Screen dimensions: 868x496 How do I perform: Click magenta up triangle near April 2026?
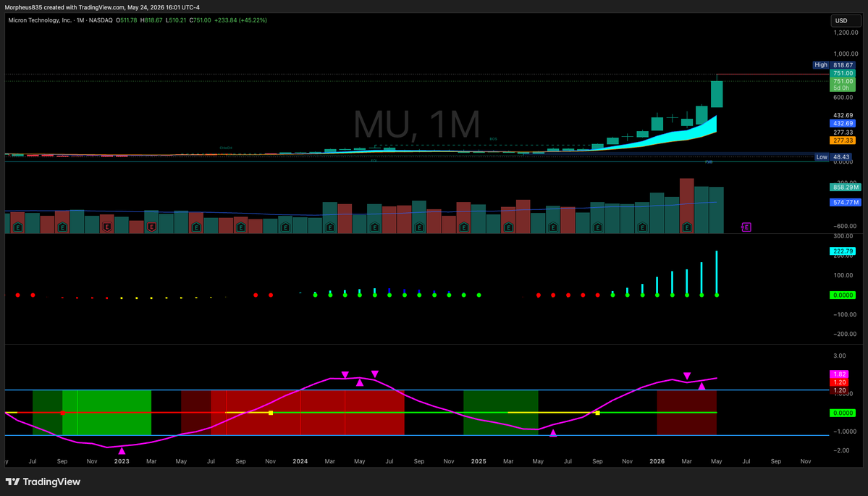[x=702, y=387]
